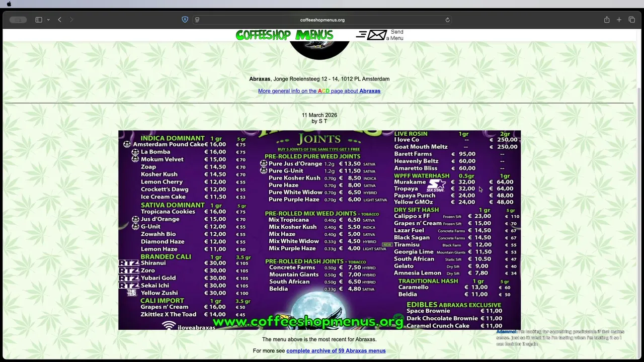Image resolution: width=644 pixels, height=362 pixels.
Task: Click the NEW badge beside Mix Purple Haze
Action: coord(387,244)
